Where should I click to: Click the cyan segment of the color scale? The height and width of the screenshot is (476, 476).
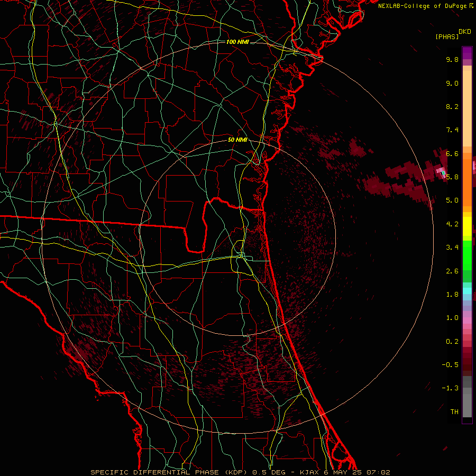tap(467, 290)
